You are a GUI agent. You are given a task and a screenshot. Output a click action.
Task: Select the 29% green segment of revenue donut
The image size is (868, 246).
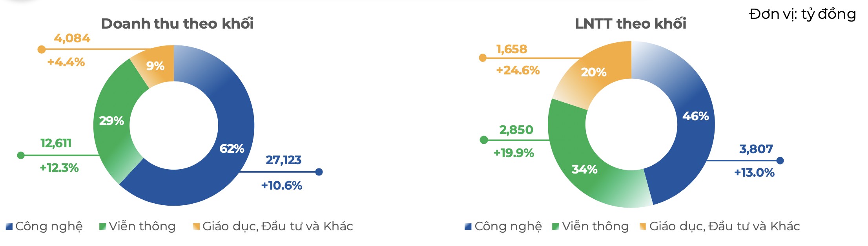pyautogui.click(x=112, y=121)
